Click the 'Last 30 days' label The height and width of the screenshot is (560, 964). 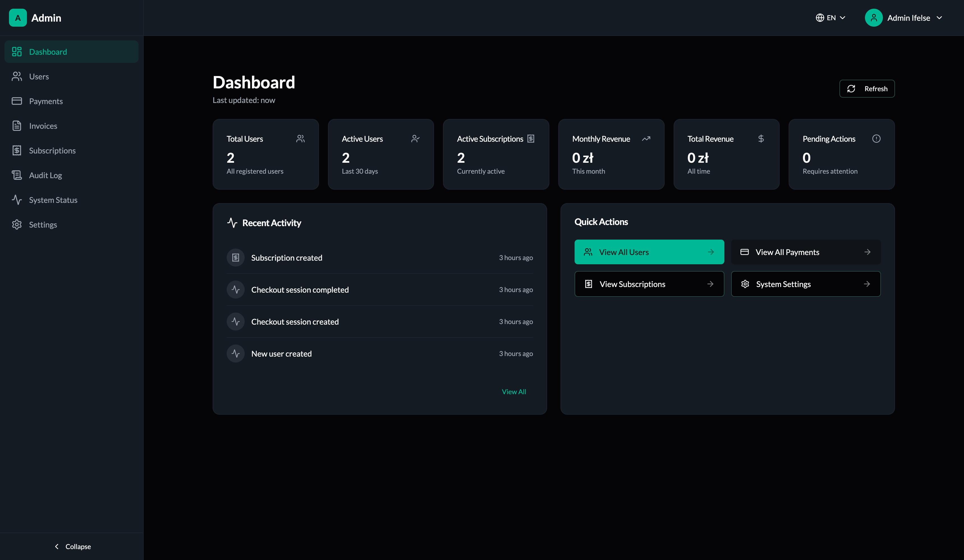[360, 171]
